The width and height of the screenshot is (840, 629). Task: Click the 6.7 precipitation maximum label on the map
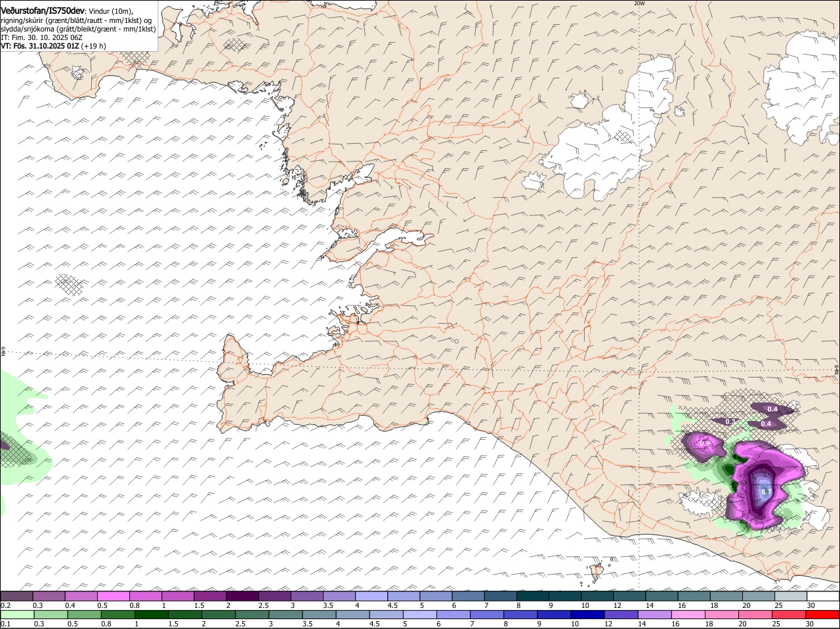765,491
